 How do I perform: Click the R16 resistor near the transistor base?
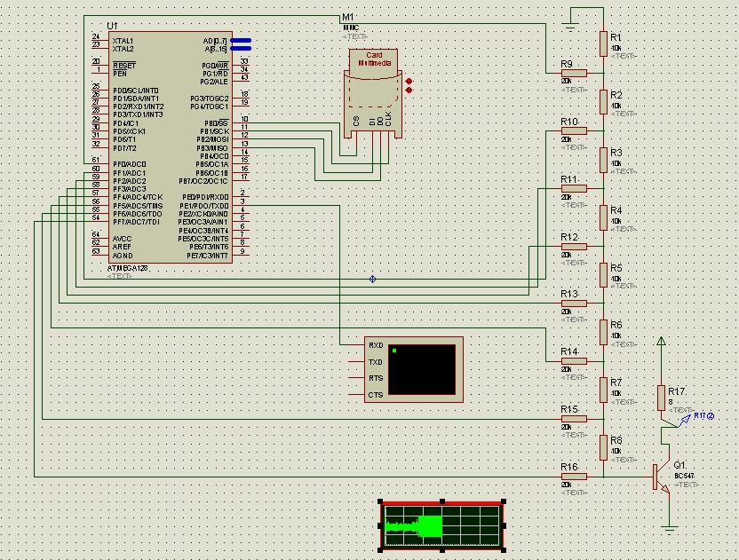click(x=574, y=476)
